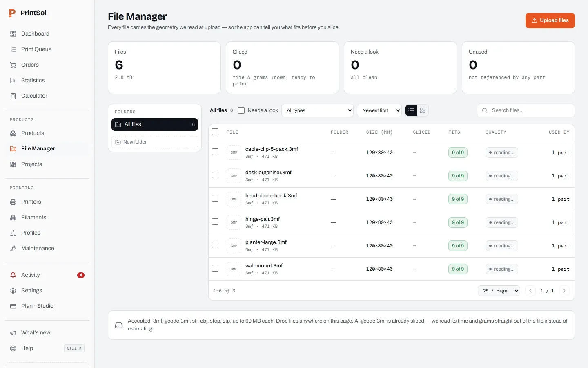Open the planter-large.3mf file name
Image resolution: width=588 pixels, height=368 pixels.
tap(266, 242)
